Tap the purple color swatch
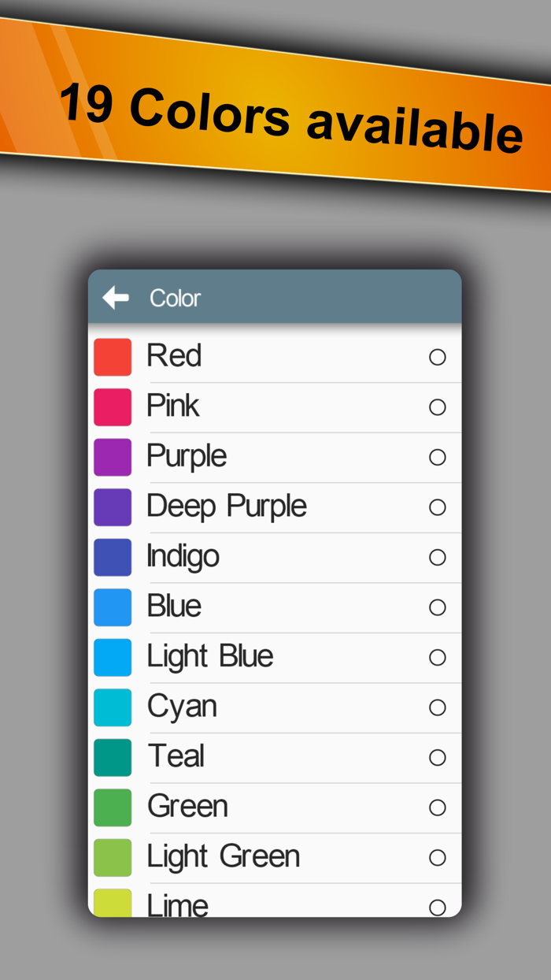 [x=113, y=457]
